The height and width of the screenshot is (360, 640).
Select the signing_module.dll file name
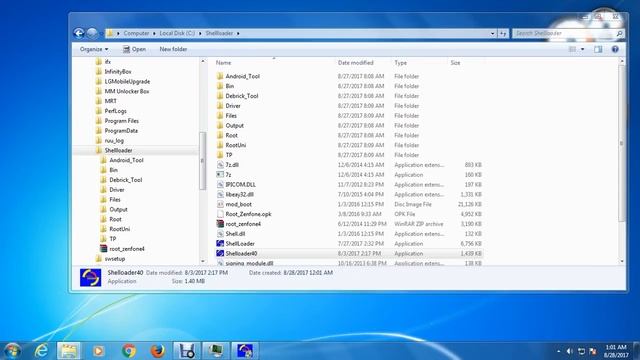pyautogui.click(x=249, y=263)
